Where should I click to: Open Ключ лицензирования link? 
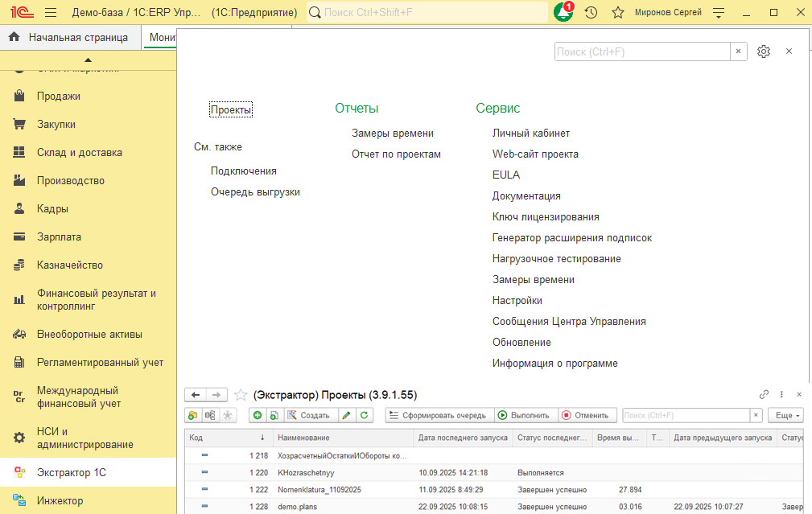(x=546, y=217)
